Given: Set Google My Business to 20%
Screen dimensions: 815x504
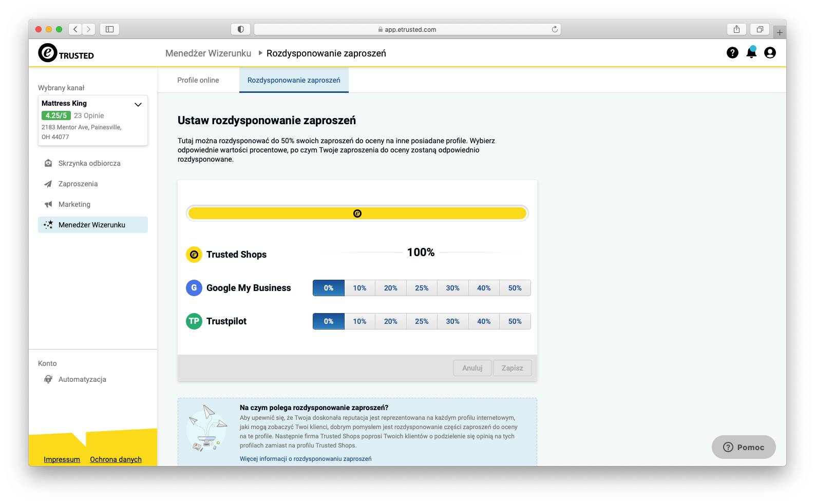Looking at the screenshot, I should point(391,288).
